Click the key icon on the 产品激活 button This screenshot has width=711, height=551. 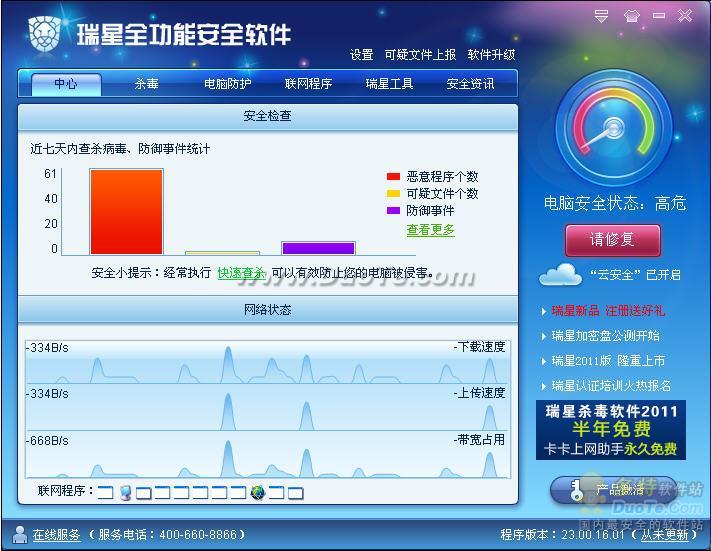[576, 491]
